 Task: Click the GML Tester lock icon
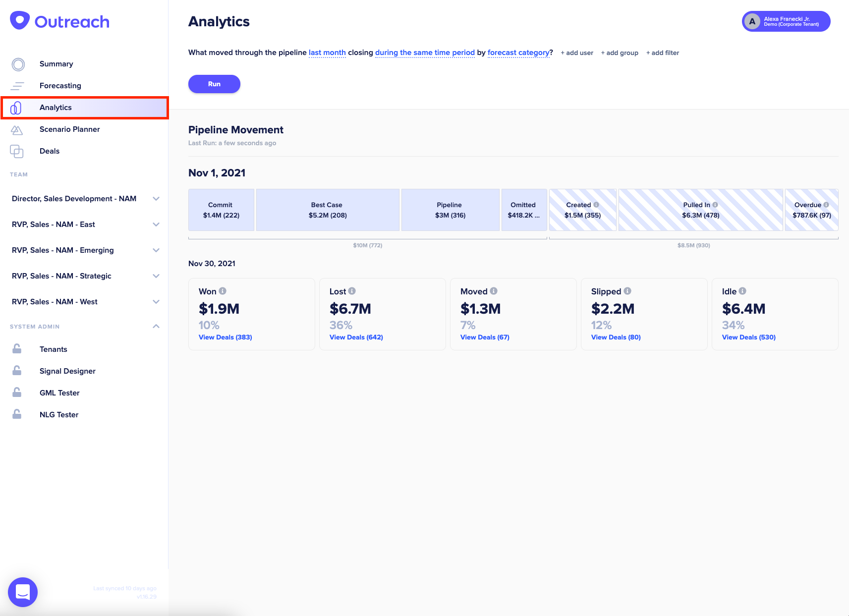click(17, 392)
